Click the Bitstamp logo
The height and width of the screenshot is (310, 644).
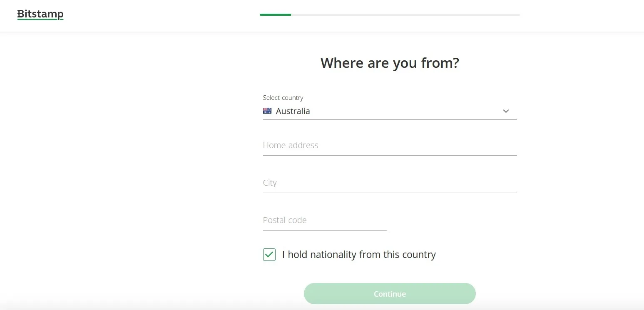click(40, 14)
